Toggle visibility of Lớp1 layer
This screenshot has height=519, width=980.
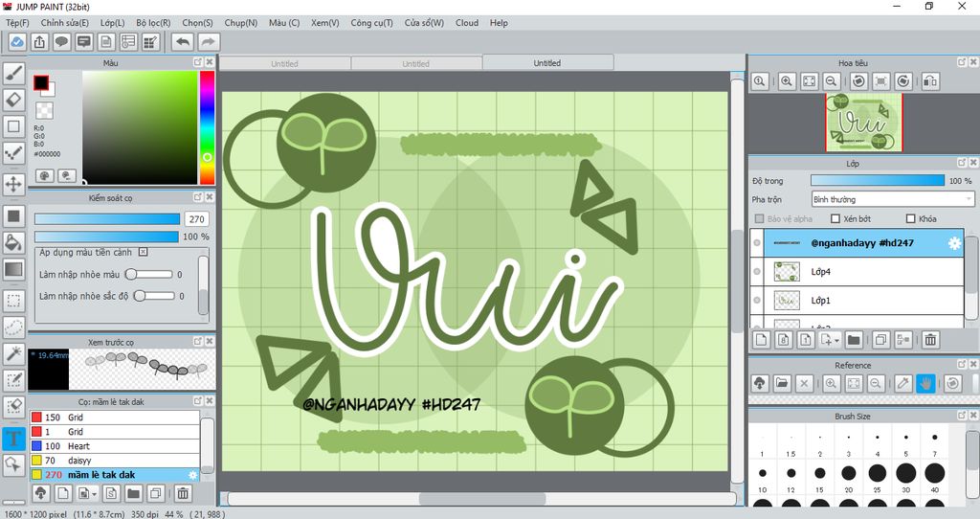click(757, 300)
